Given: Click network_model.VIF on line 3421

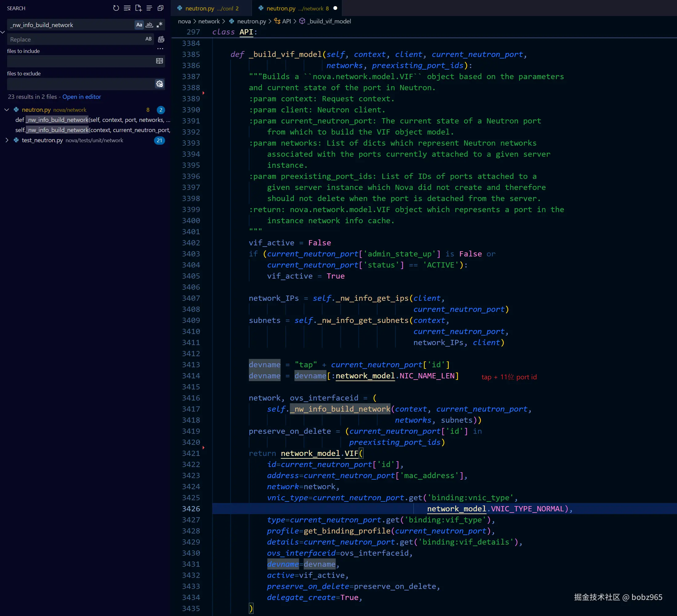Looking at the screenshot, I should (319, 453).
